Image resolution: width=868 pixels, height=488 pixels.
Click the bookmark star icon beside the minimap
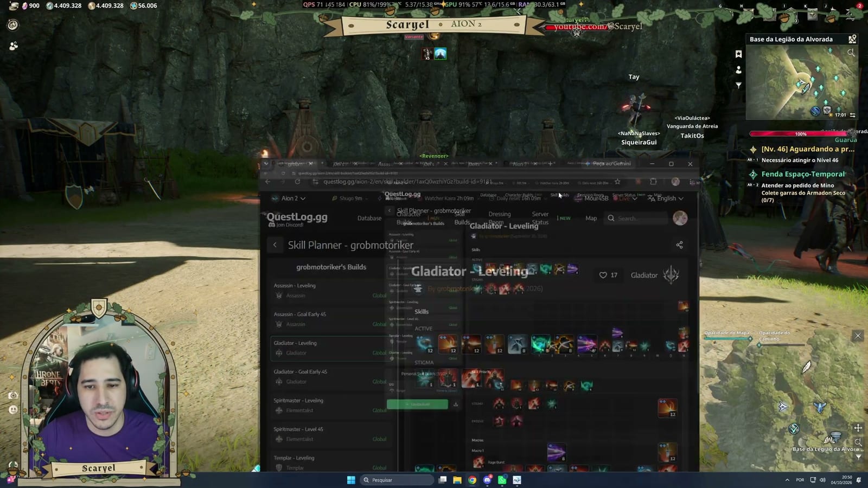(x=738, y=54)
